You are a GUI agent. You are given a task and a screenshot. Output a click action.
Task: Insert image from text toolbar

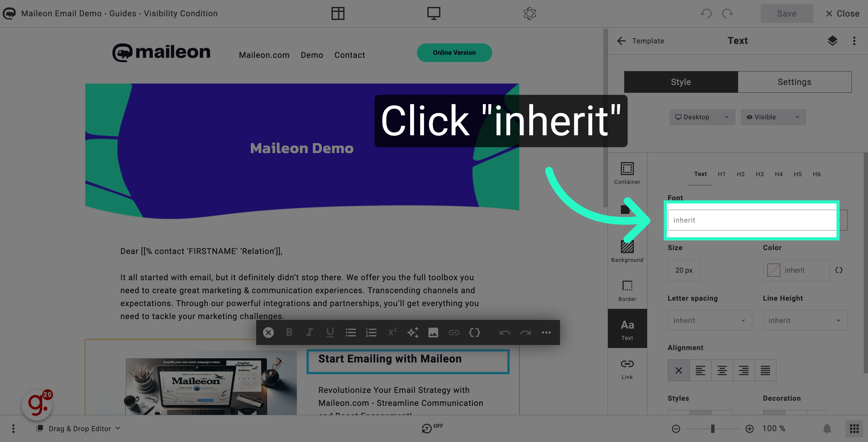433,333
